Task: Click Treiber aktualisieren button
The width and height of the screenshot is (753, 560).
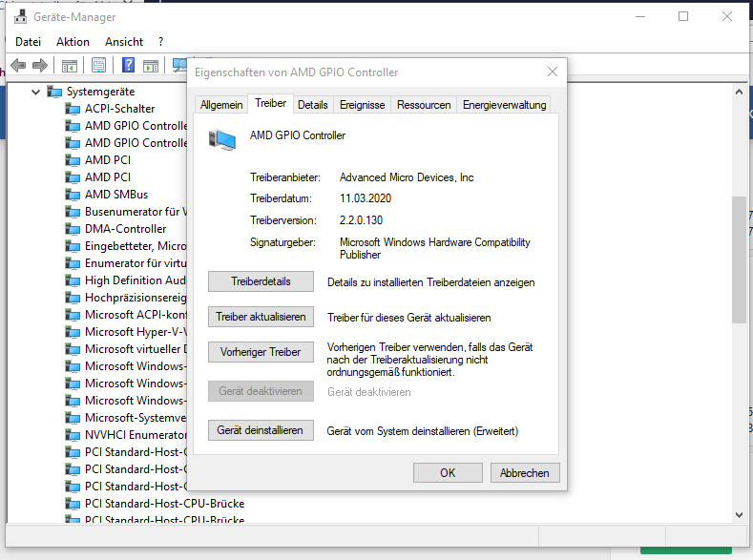Action: tap(261, 317)
